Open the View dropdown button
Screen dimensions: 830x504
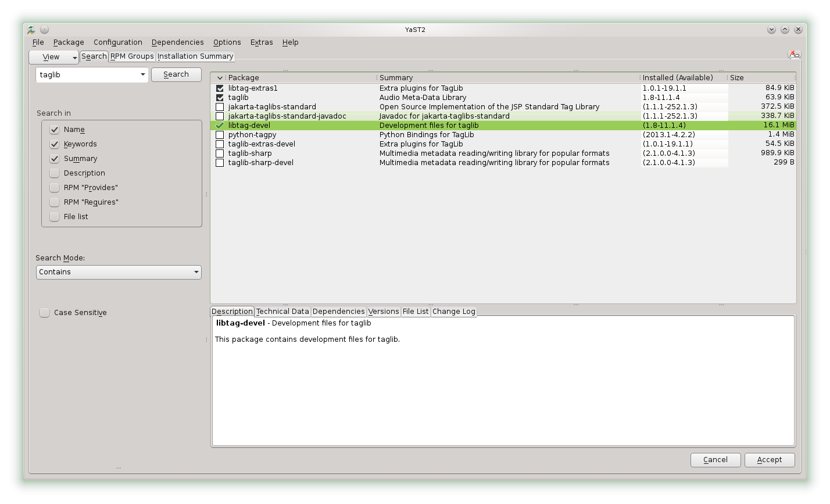pyautogui.click(x=54, y=57)
